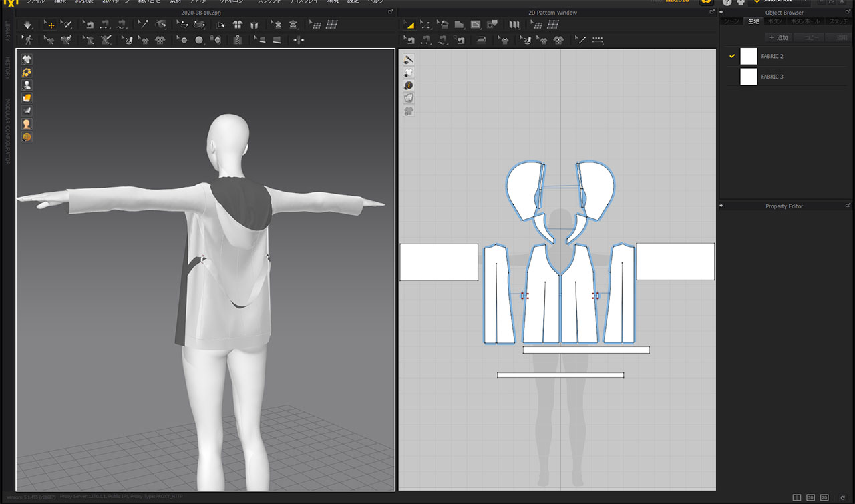Choose the Select Mesh pin tool in 3D toolbar
The height and width of the screenshot is (504, 855).
pyautogui.click(x=66, y=25)
